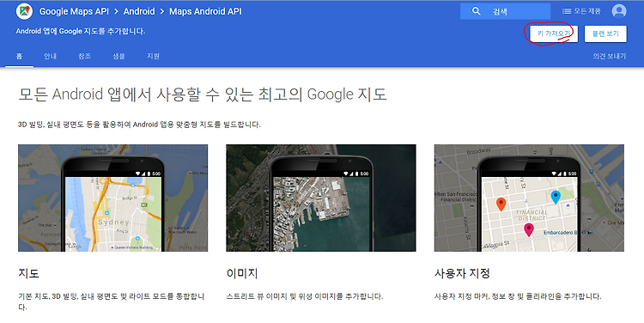Open the satellite imagery phone thumbnail
The height and width of the screenshot is (323, 644).
pyautogui.click(x=321, y=198)
